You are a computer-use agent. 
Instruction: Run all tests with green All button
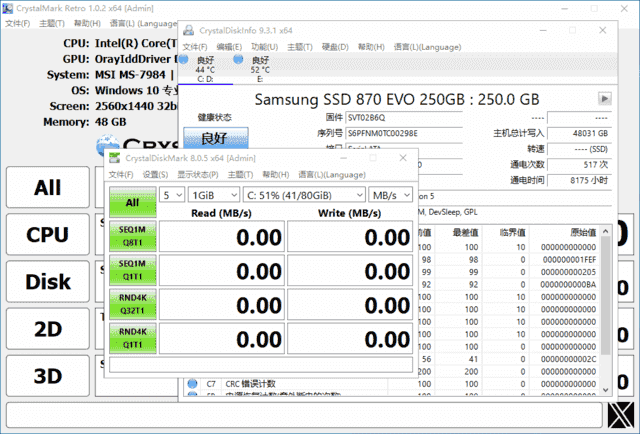[132, 203]
